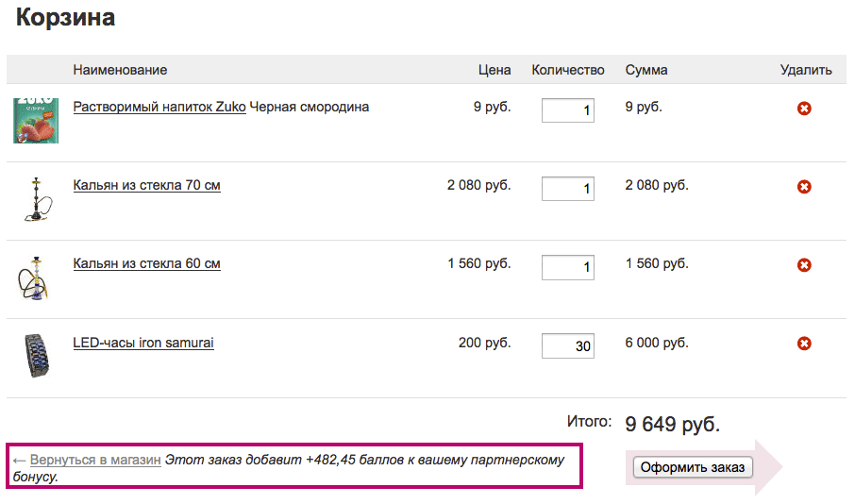Click the Zuko drink quantity field
855x504 pixels.
tap(567, 110)
